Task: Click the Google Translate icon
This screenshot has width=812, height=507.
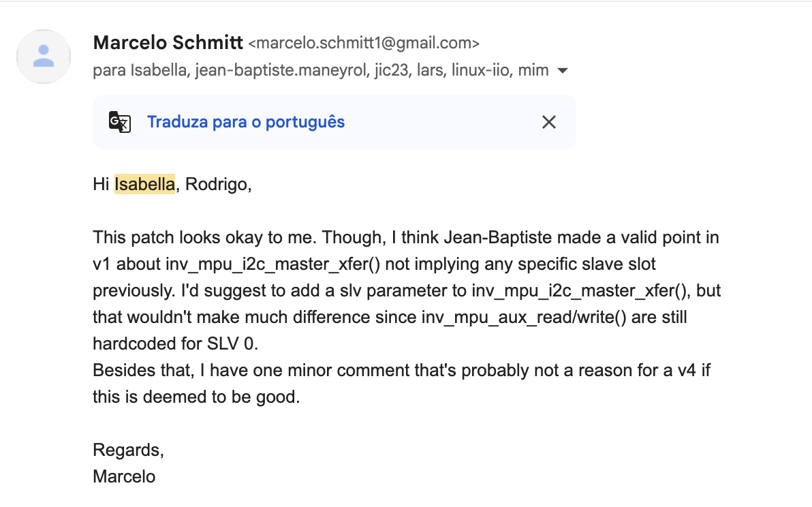Action: point(120,122)
